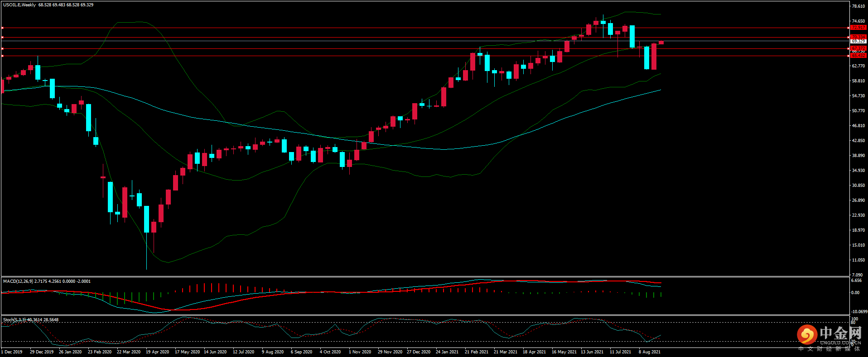Click the USOIL.E,Weekly chart title

[19, 5]
